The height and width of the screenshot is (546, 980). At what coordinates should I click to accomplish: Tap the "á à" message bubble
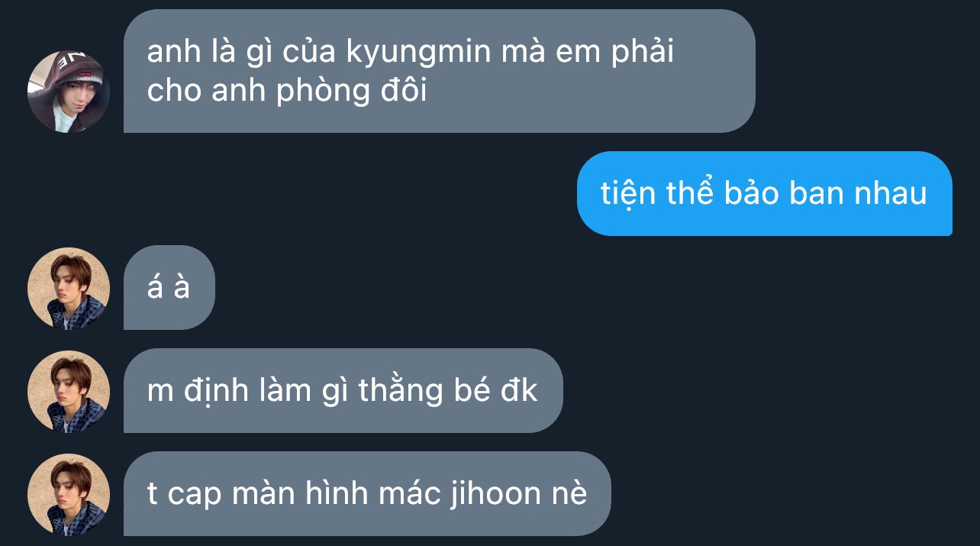(169, 288)
